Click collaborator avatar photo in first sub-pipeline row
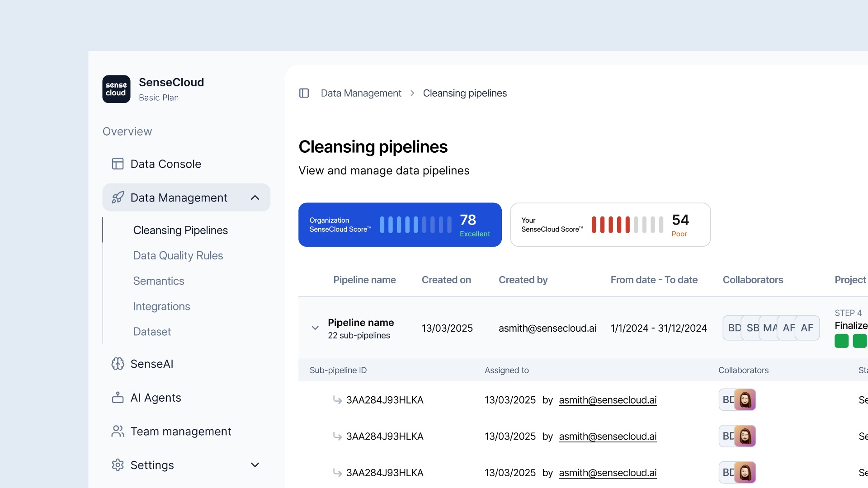 745,399
